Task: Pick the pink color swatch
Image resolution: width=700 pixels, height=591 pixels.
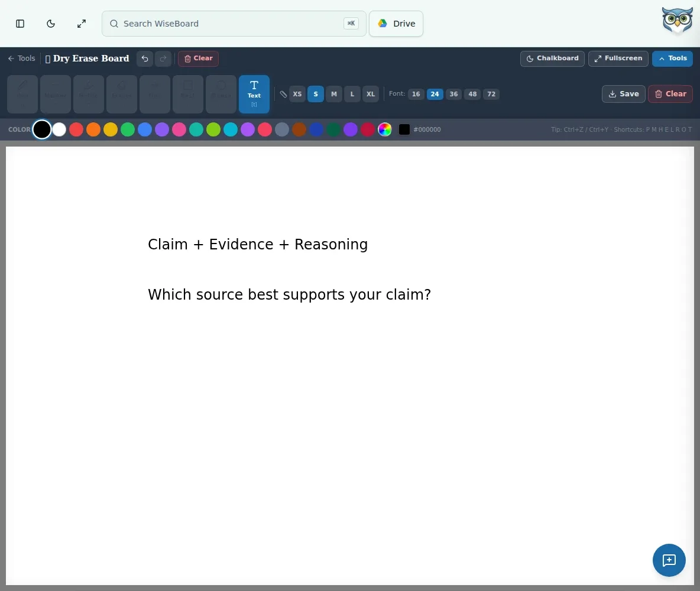Action: [x=179, y=129]
